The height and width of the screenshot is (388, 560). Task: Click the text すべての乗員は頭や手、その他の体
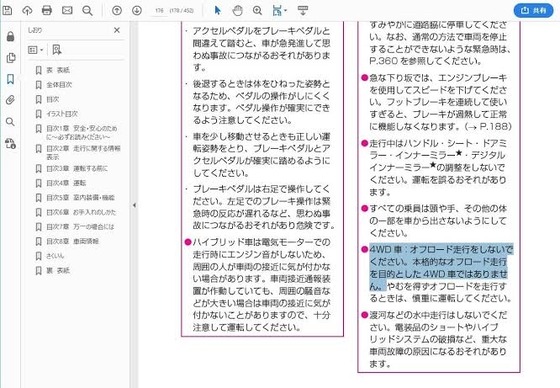438,208
